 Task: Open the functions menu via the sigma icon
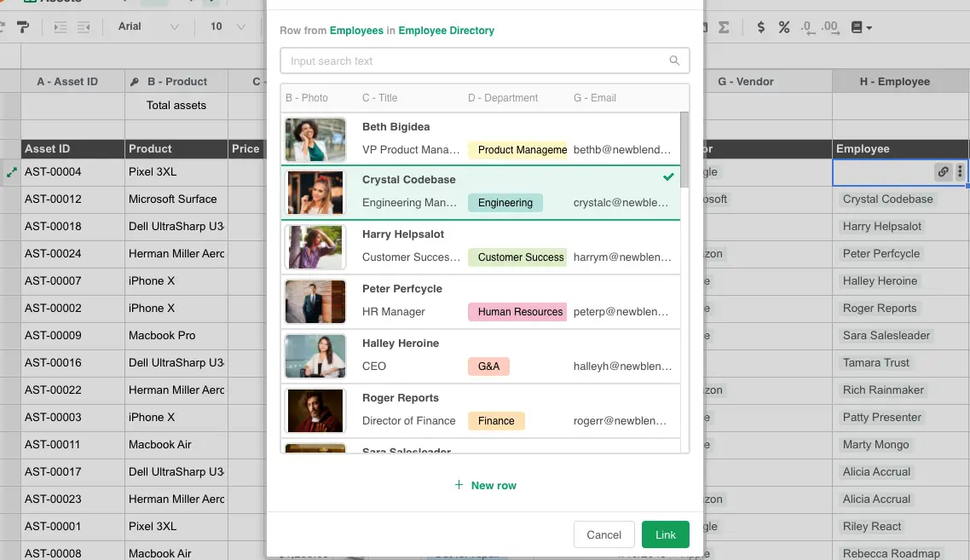pyautogui.click(x=724, y=27)
